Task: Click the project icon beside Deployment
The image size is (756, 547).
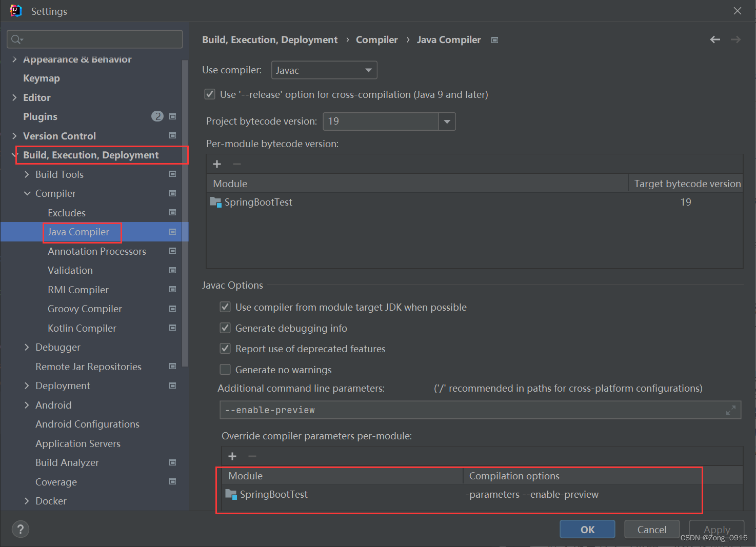Action: click(173, 386)
